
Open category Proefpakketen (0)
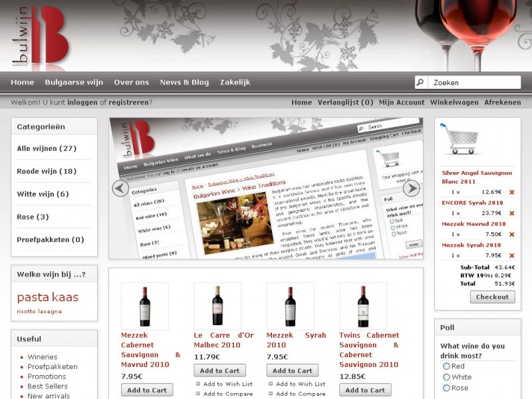tap(51, 239)
